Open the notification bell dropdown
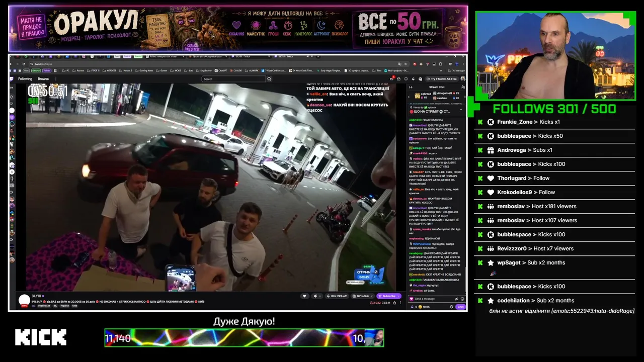The image size is (644, 362). pyautogui.click(x=316, y=296)
